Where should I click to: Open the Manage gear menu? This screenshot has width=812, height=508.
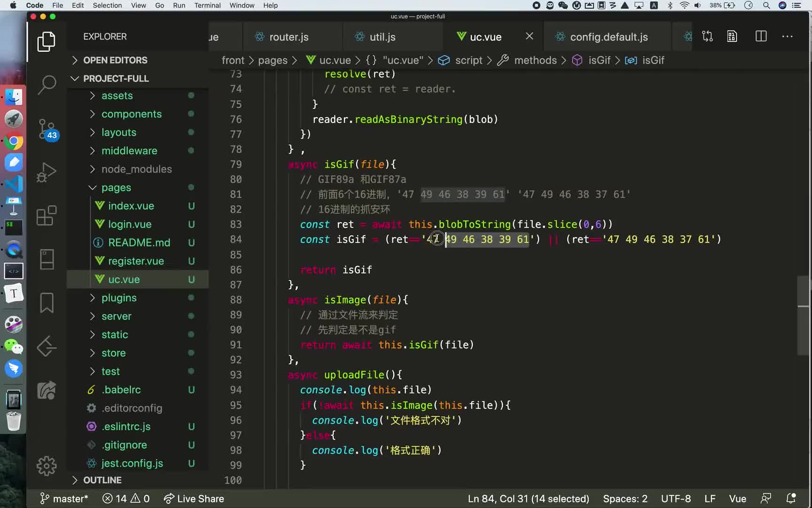click(x=46, y=466)
